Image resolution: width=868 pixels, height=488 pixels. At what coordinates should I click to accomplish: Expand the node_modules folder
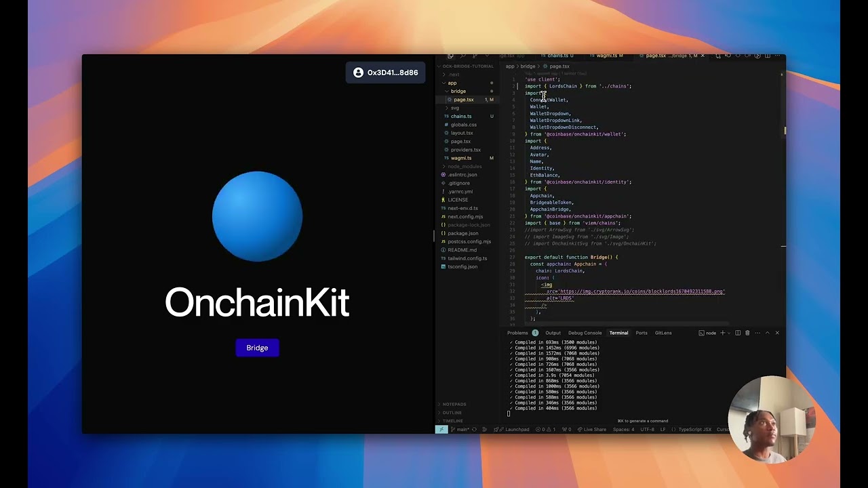465,166
